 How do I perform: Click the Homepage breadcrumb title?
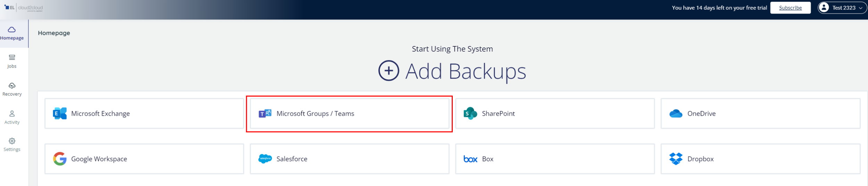point(54,33)
